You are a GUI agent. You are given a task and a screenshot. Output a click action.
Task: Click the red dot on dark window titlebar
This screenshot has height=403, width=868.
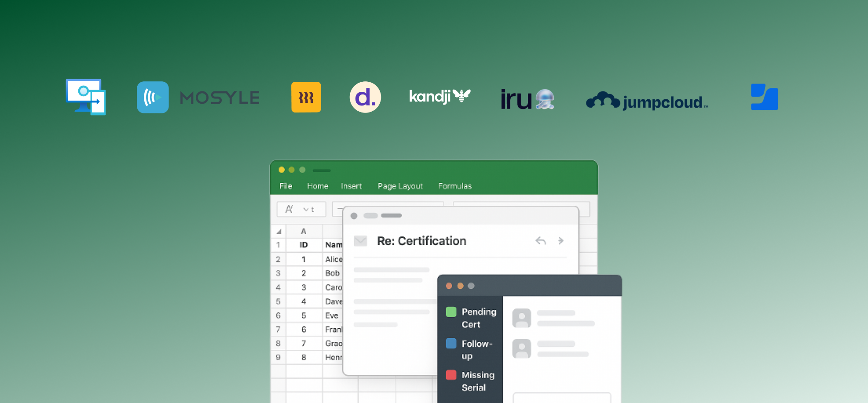tap(449, 286)
